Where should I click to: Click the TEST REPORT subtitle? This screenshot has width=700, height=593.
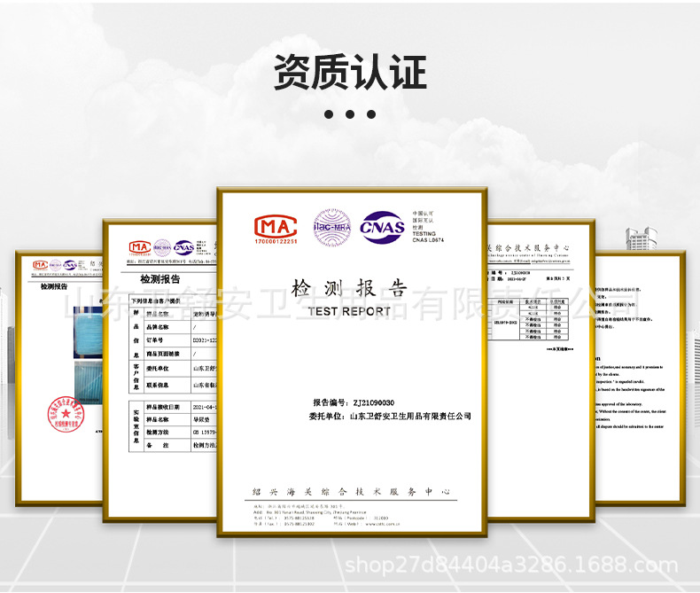(x=349, y=311)
